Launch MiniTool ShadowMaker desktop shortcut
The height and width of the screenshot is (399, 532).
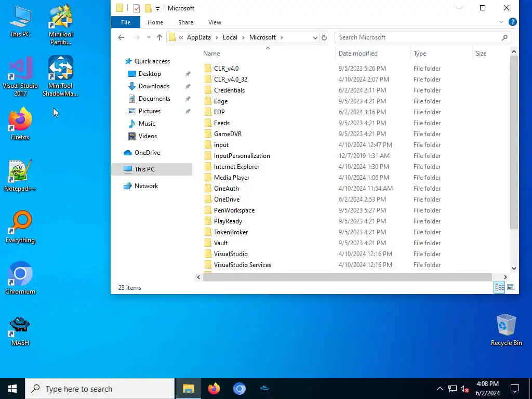tap(60, 76)
